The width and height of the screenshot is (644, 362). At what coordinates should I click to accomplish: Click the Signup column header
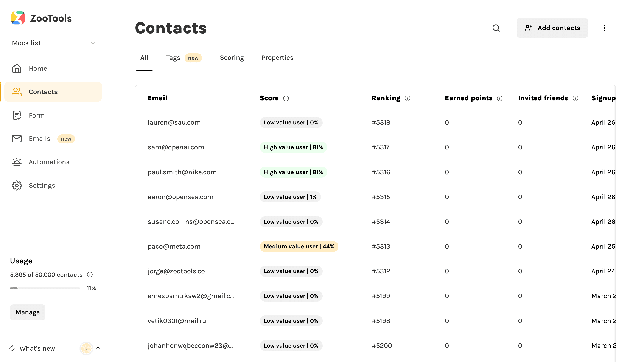[604, 98]
